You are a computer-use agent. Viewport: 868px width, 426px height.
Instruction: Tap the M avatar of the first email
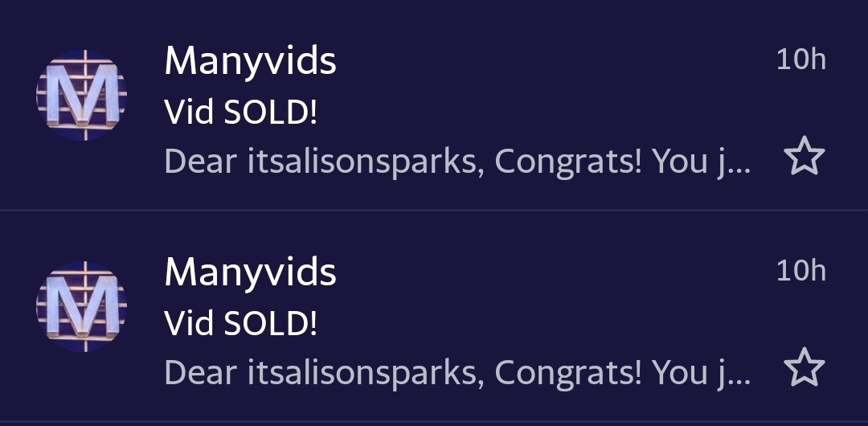coord(81,96)
